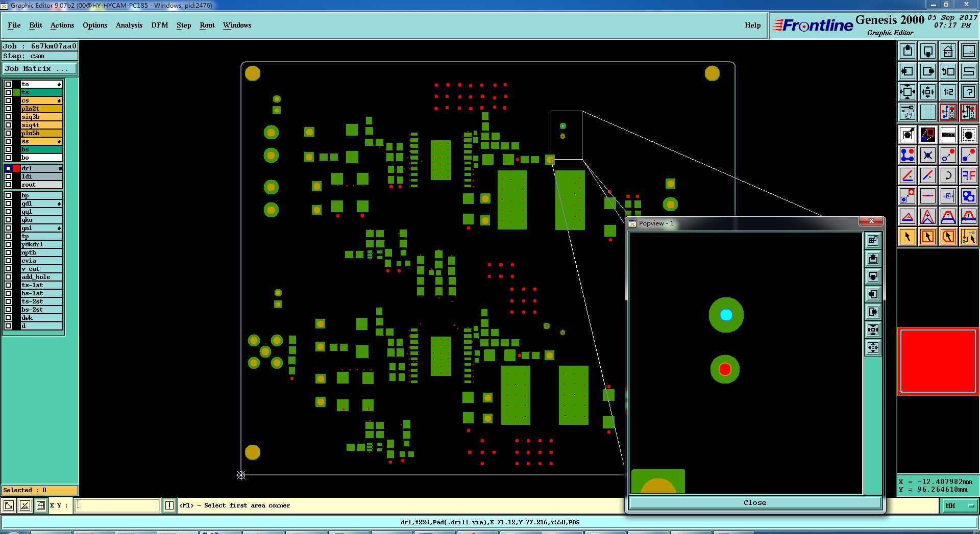This screenshot has height=534, width=980.
Task: Click the pan left icon in Popview
Action: click(873, 294)
